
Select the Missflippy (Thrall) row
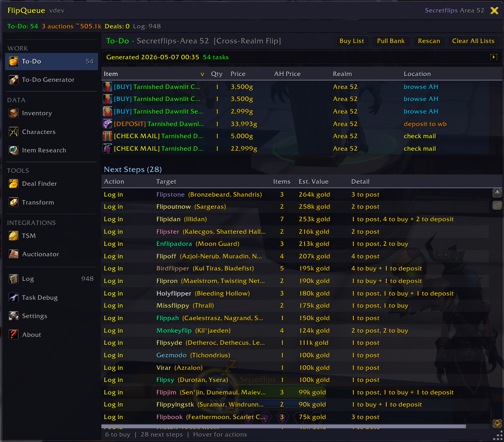point(295,306)
